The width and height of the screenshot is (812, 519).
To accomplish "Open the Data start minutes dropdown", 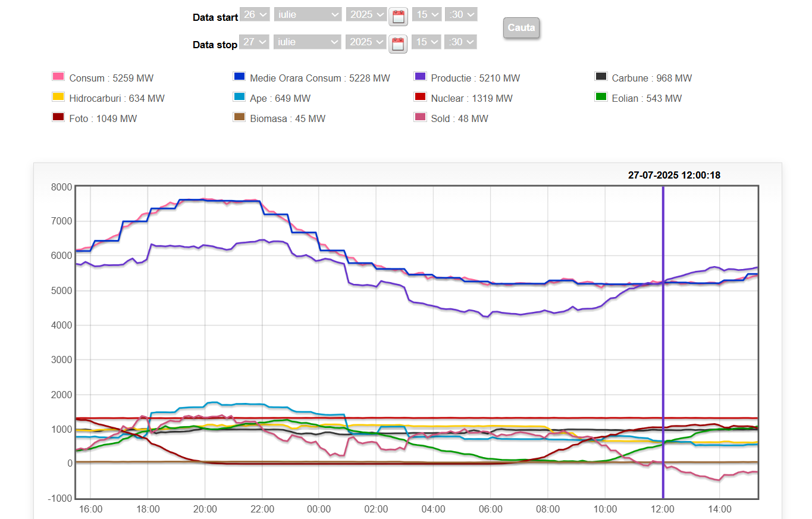I will (461, 14).
